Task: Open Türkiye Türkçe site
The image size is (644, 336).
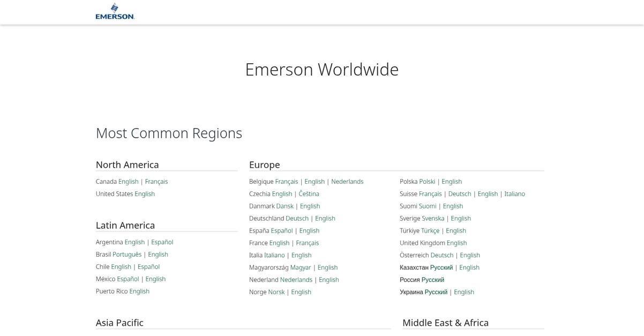Action: tap(430, 231)
